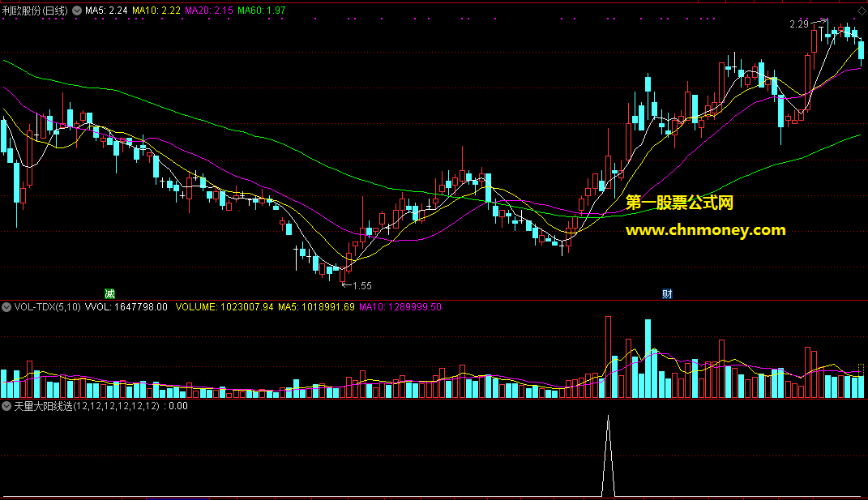Click the VVOL: 1647798.00 value
This screenshot has height=500, width=868.
click(x=126, y=307)
